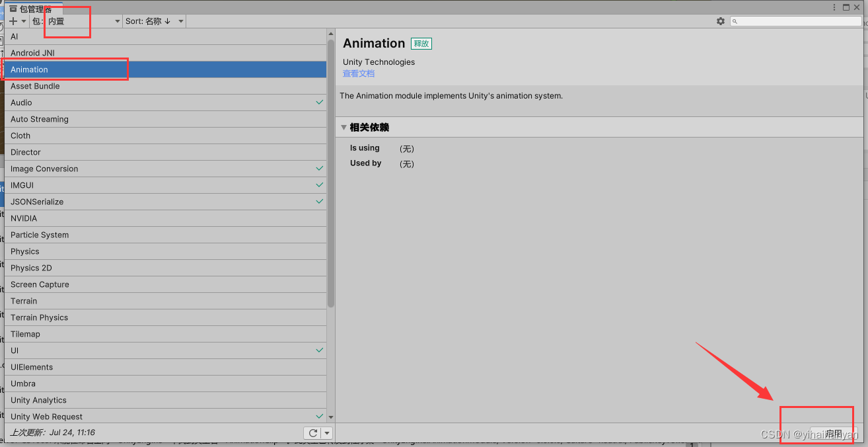Select the UI package
The width and height of the screenshot is (868, 447).
point(166,350)
